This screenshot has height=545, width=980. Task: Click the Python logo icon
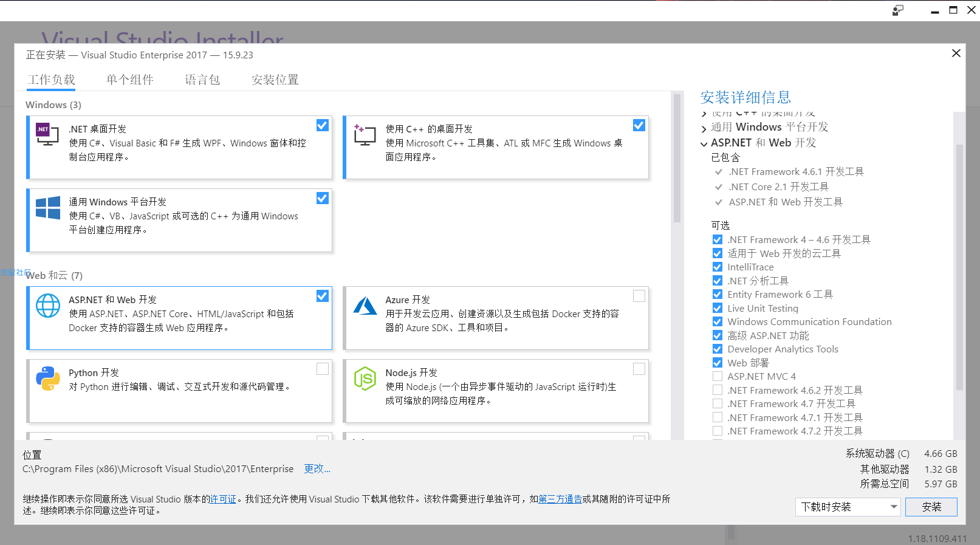(48, 379)
